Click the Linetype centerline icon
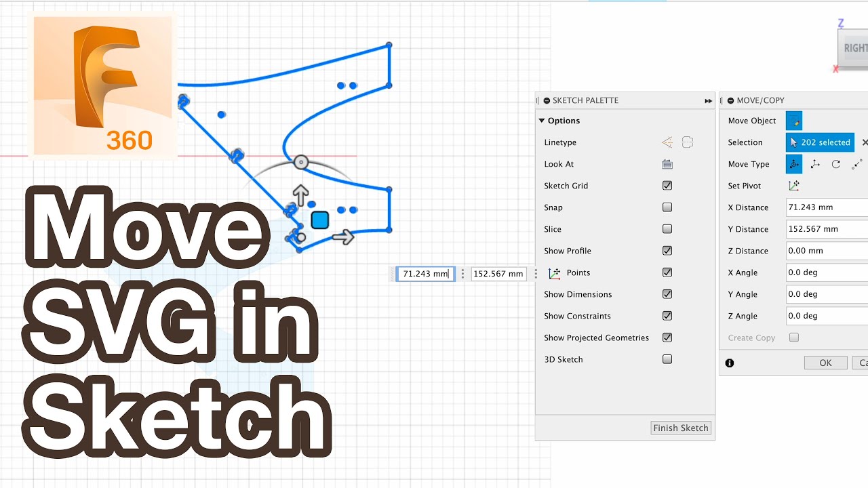Viewport: 868px width, 488px height. (688, 142)
